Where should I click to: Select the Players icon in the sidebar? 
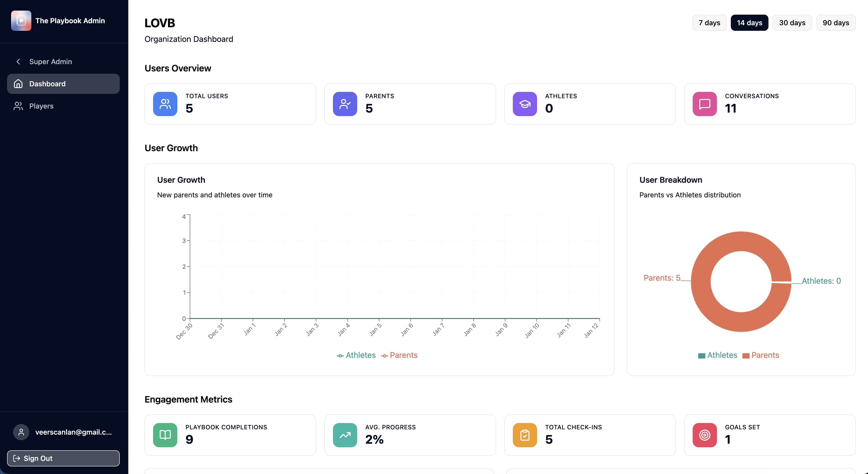(x=18, y=106)
